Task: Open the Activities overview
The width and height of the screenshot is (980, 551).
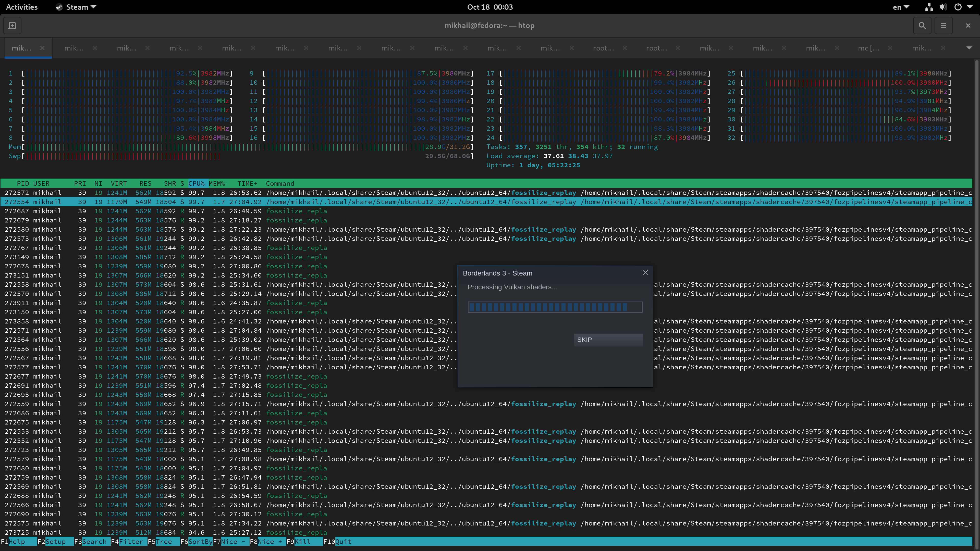Action: 22,7
